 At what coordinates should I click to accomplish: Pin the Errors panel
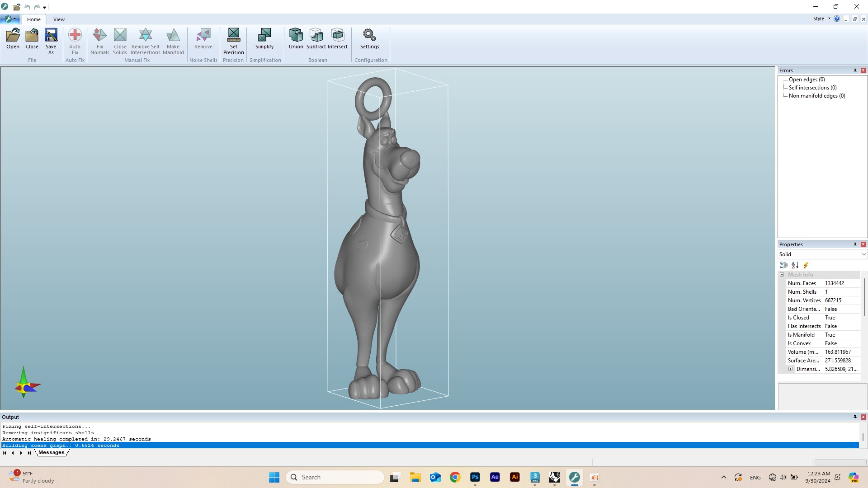(855, 70)
